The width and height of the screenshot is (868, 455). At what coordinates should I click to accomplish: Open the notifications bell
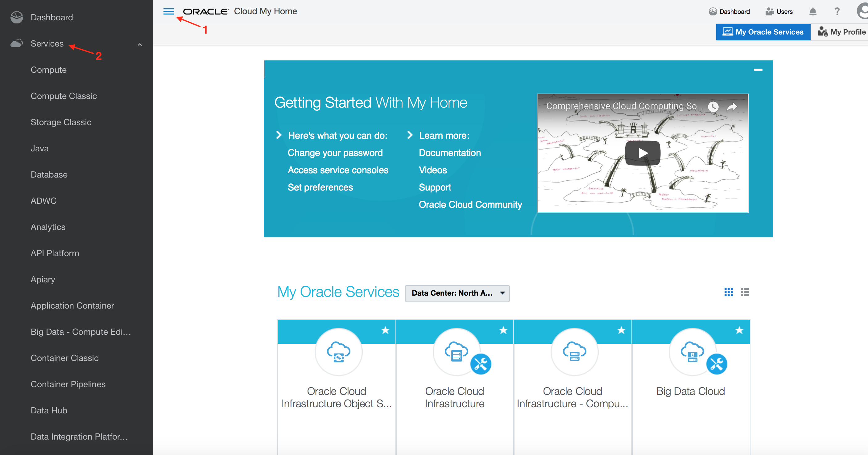(x=813, y=11)
